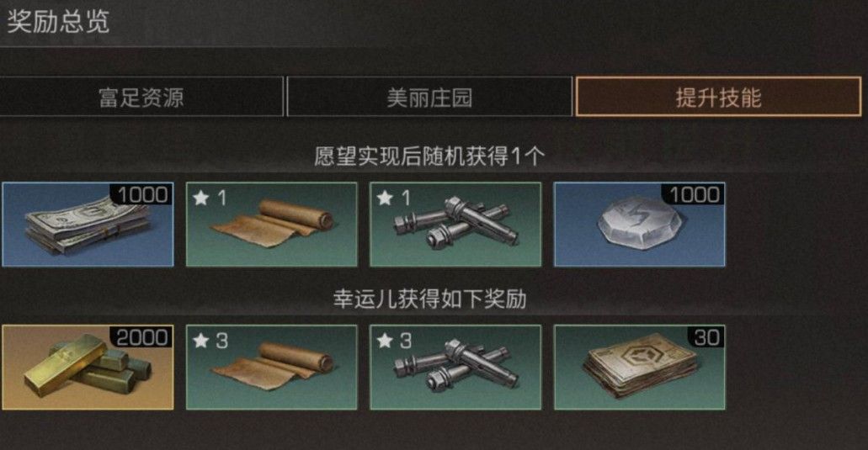Click the 愿望实现后随机获得1个 heading

pos(429,156)
